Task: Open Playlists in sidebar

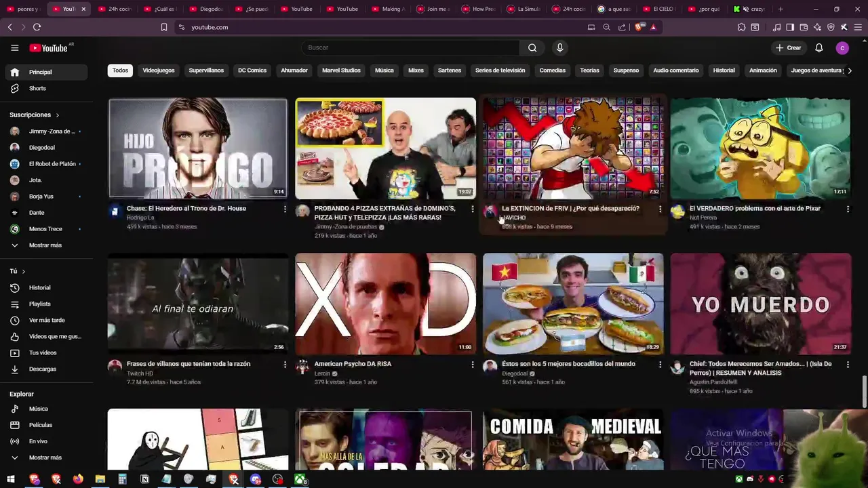Action: pyautogui.click(x=47, y=304)
